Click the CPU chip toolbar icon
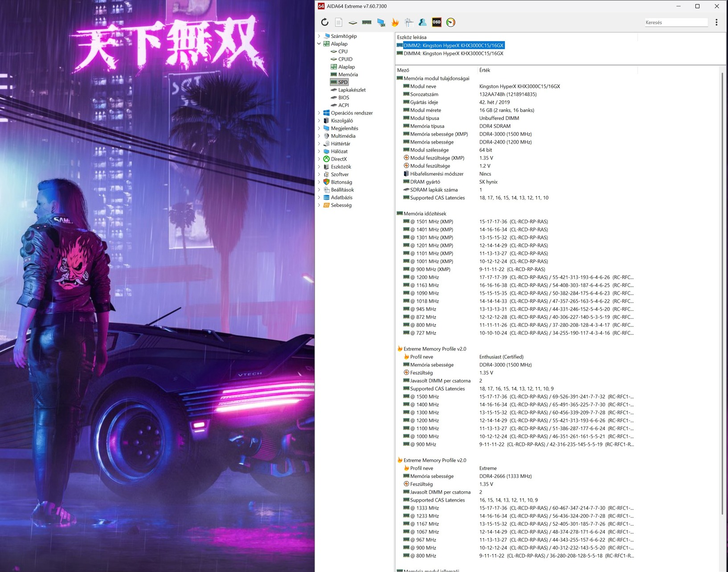This screenshot has width=728, height=572. (352, 22)
